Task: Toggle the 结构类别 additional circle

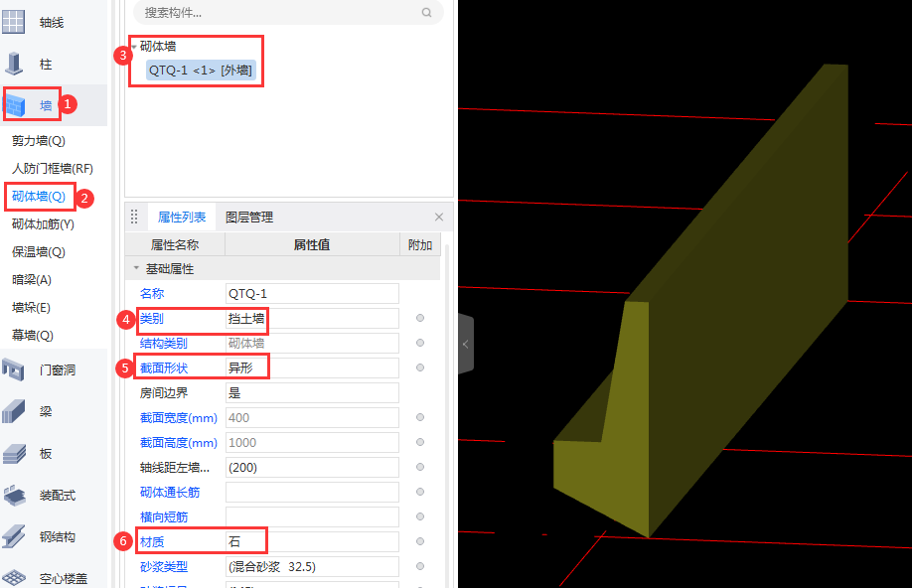Action: (x=420, y=343)
